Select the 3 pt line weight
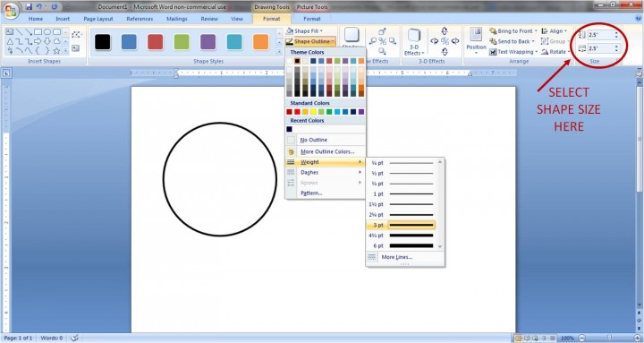This screenshot has height=343, width=644. point(402,225)
